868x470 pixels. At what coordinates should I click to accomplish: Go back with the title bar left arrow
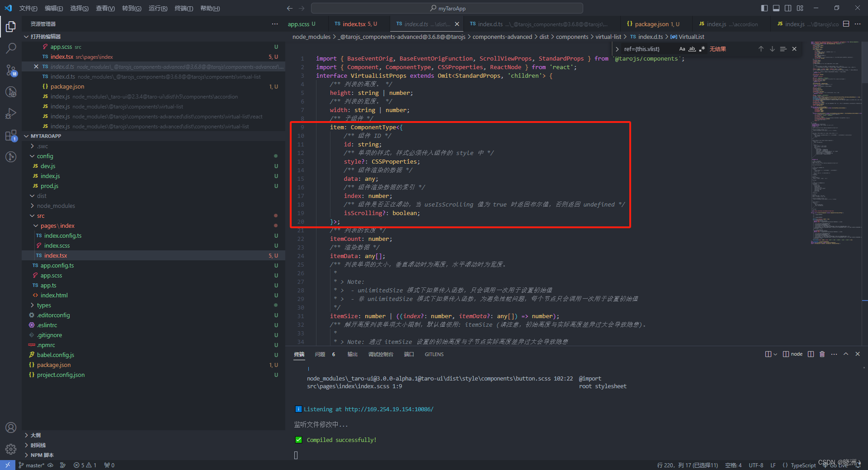[290, 8]
